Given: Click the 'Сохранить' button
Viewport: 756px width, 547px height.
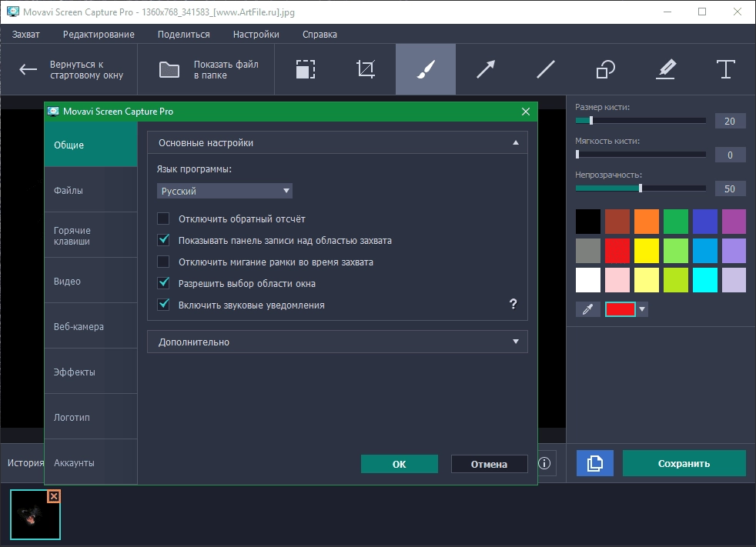Looking at the screenshot, I should coord(684,463).
